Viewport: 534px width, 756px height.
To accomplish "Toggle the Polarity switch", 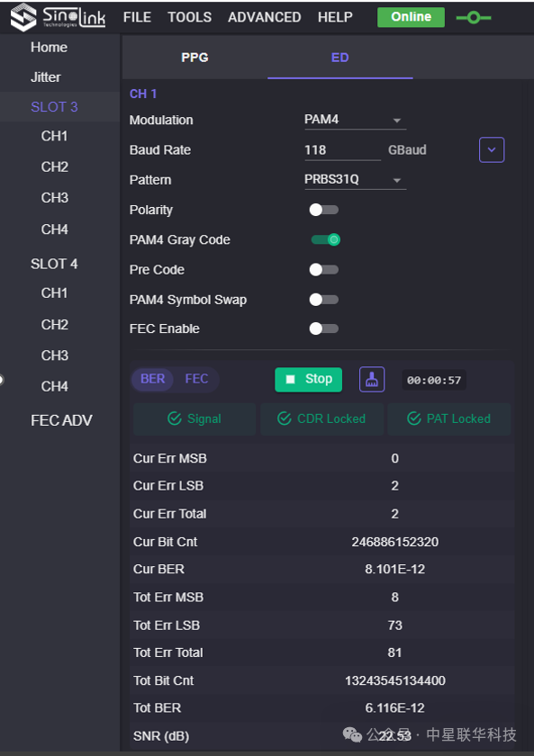I will coord(323,210).
